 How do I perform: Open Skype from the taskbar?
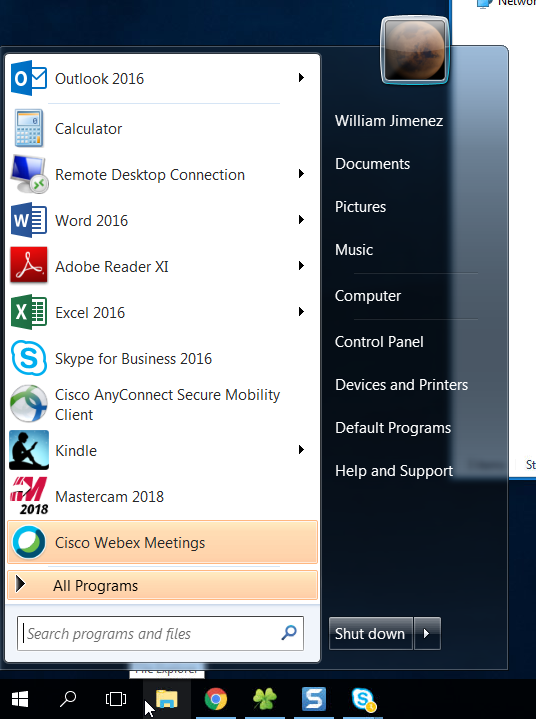point(364,700)
